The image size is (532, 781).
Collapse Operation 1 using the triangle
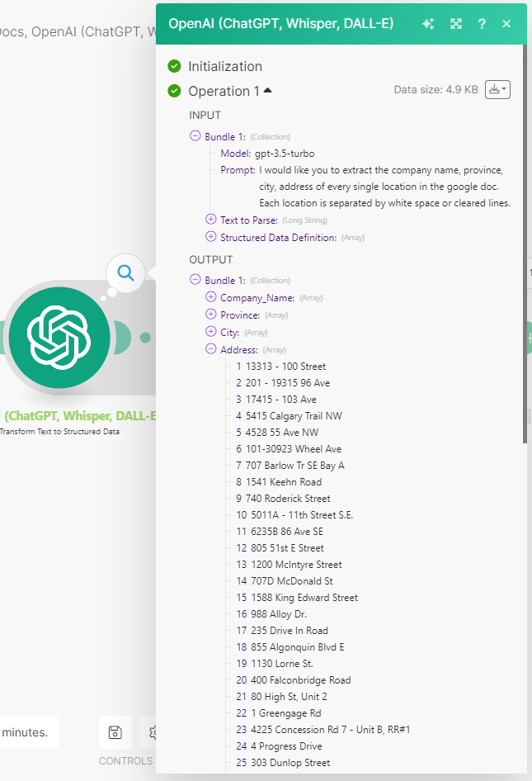[x=268, y=90]
